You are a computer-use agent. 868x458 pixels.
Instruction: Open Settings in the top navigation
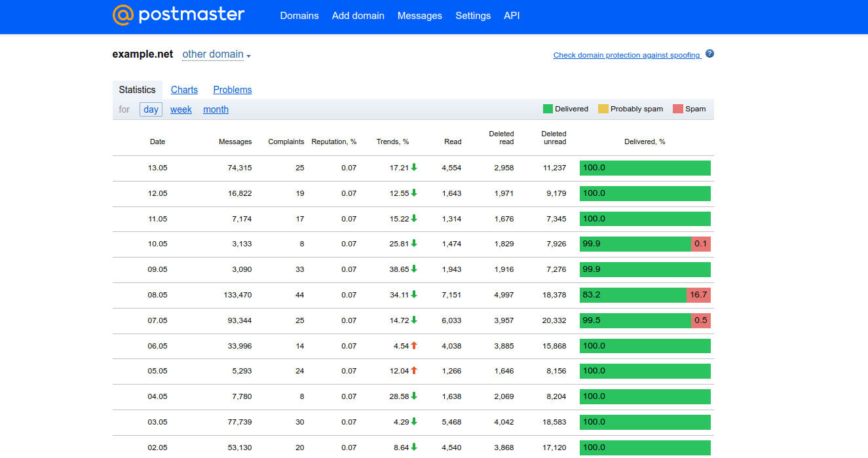coord(473,16)
